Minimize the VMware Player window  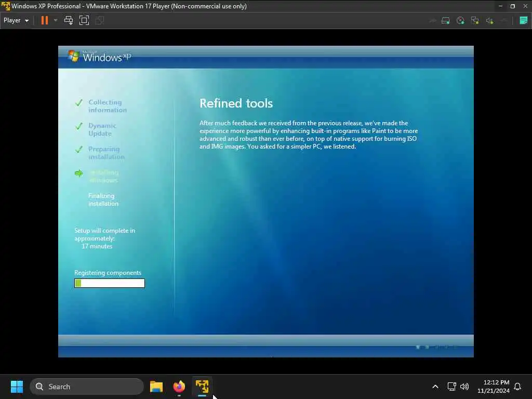click(500, 6)
